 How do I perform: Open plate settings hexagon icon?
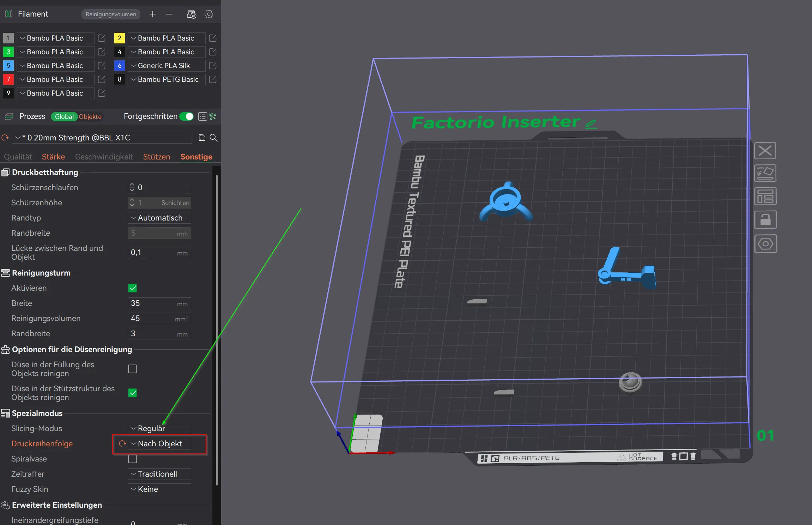pos(765,244)
